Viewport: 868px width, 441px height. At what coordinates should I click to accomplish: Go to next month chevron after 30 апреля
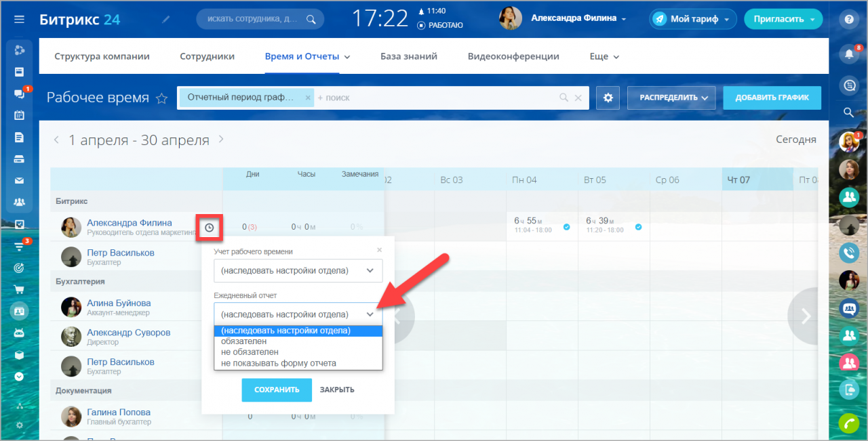click(221, 140)
